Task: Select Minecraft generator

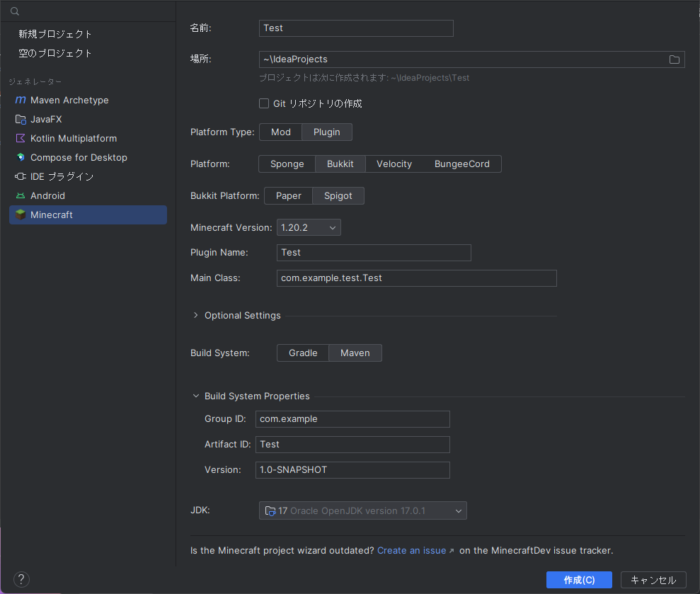Action: (88, 215)
